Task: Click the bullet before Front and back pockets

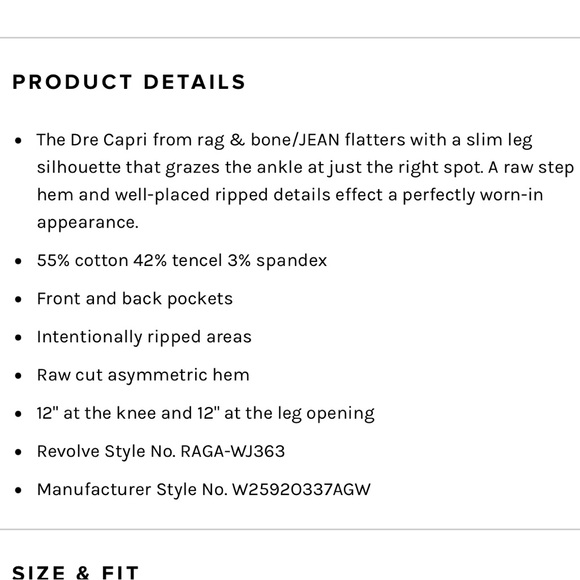Action: 18,299
